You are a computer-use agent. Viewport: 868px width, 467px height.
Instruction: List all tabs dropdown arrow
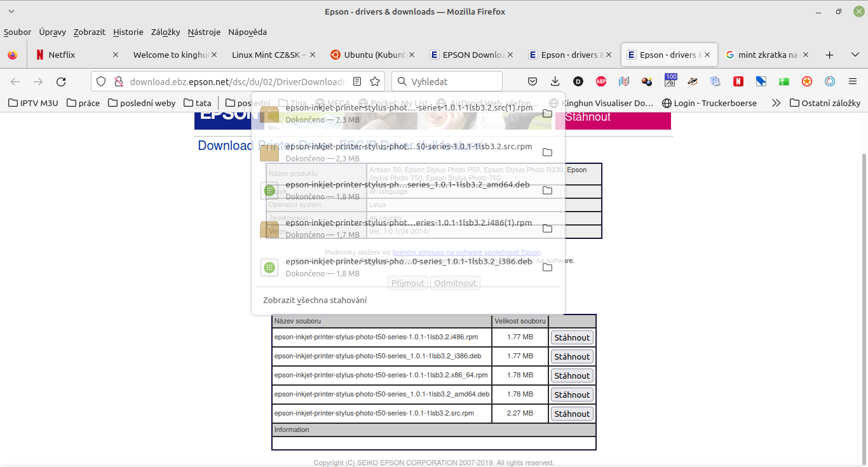(x=11, y=11)
